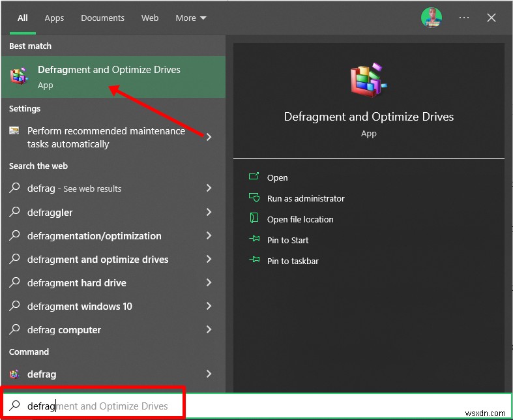Choose Open in the preview pane
Image resolution: width=513 pixels, height=420 pixels.
coord(278,177)
